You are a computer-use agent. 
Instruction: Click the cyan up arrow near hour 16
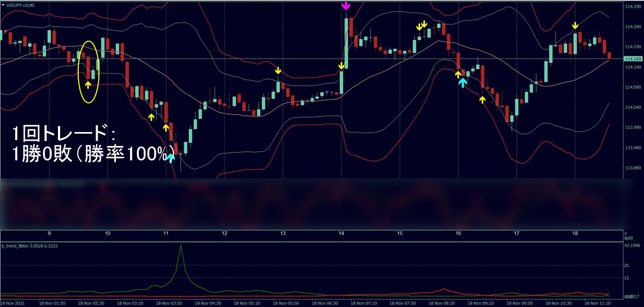coord(463,82)
